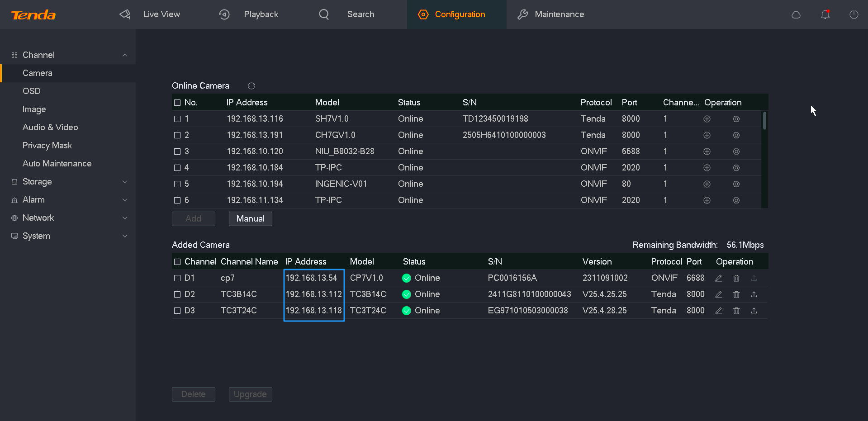Image resolution: width=868 pixels, height=421 pixels.
Task: Edit the D1 cp7 camera entry
Action: (718, 278)
